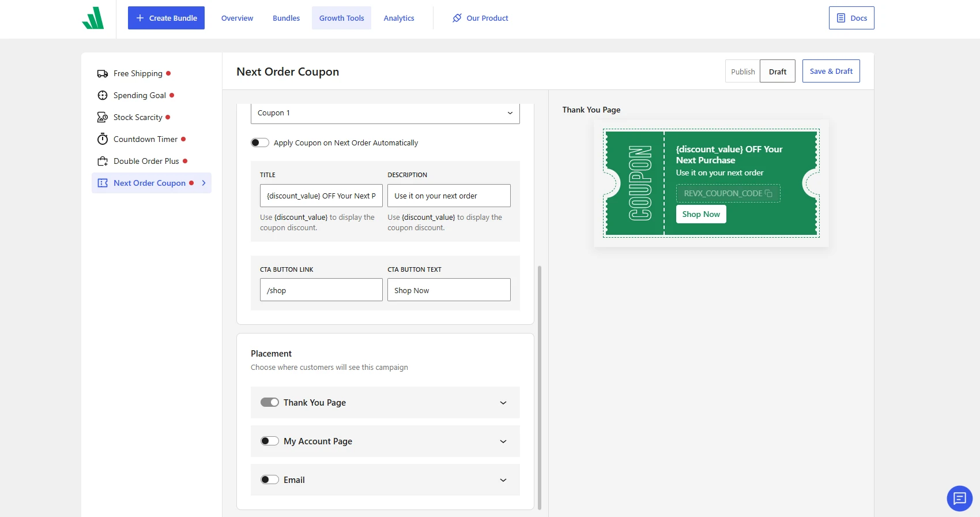Switch status to Draft
980x517 pixels.
777,72
